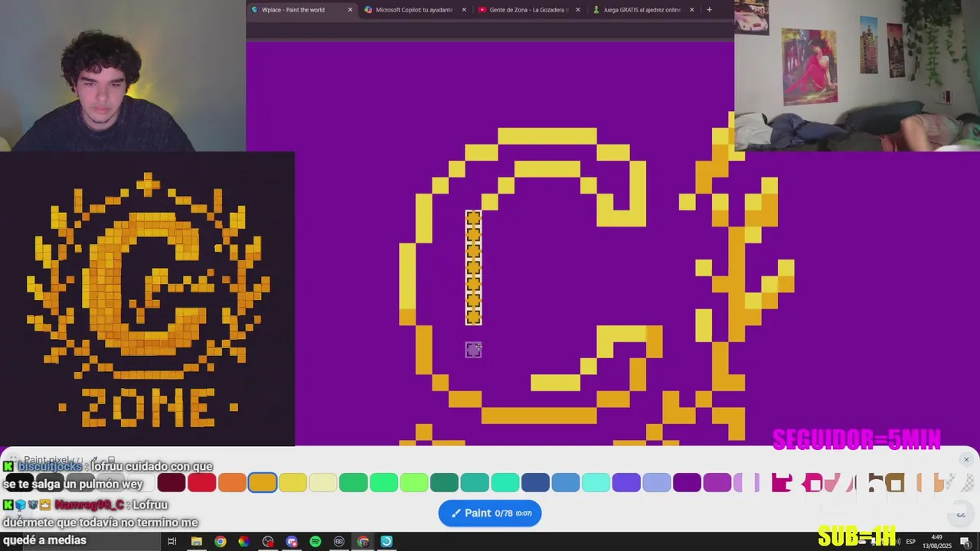The image size is (980, 551).
Task: Pick the orange color swatch
Action: (x=232, y=482)
